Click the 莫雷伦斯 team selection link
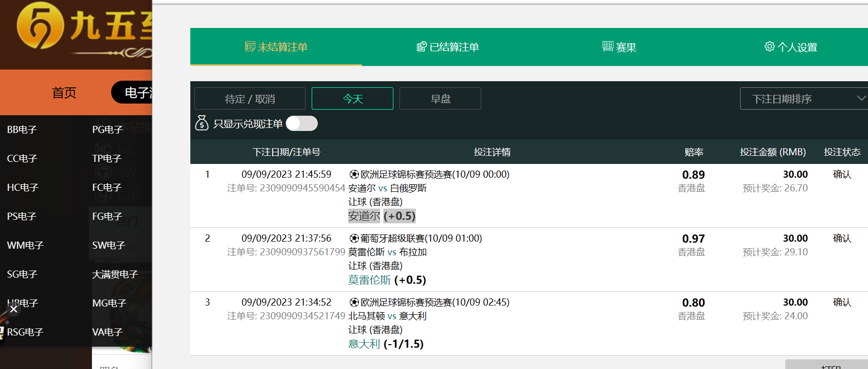 click(x=370, y=280)
